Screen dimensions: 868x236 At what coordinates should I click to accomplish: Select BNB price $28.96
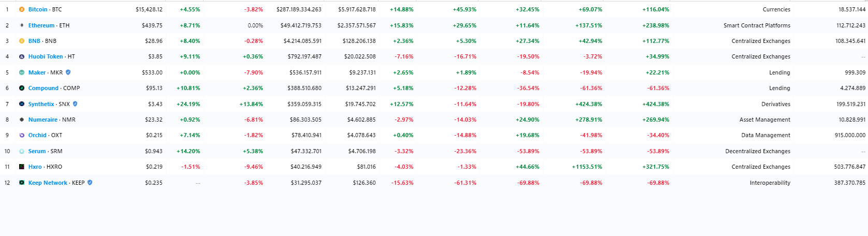click(x=154, y=41)
